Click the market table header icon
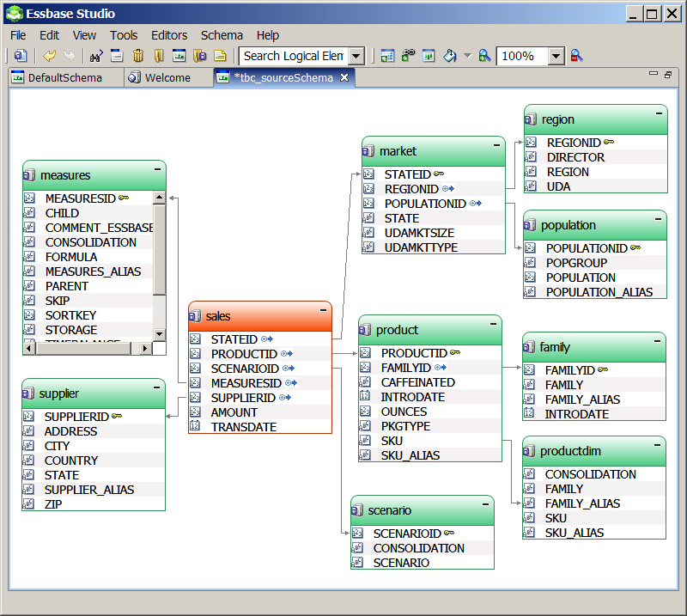Viewport: 687px width, 616px height. [x=368, y=151]
